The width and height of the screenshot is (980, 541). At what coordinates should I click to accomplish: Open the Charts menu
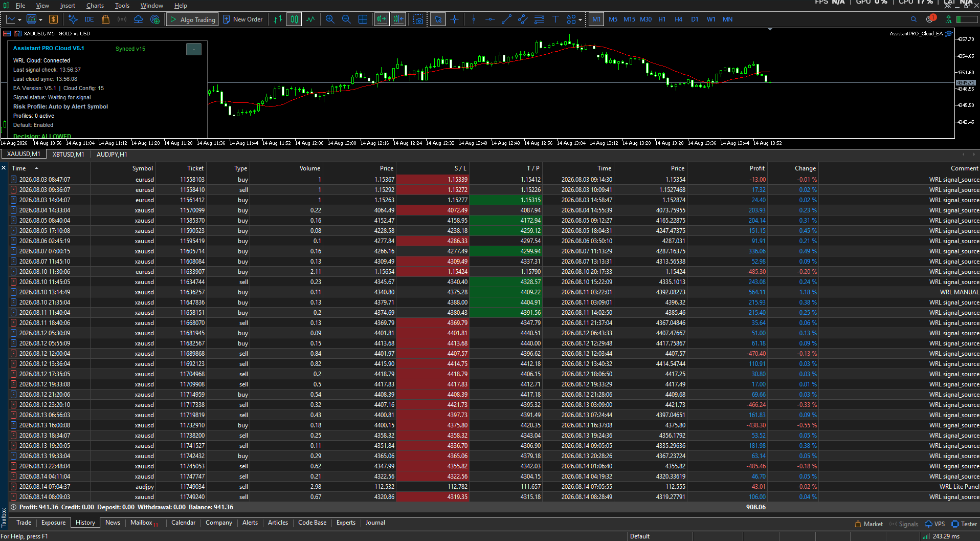[95, 6]
